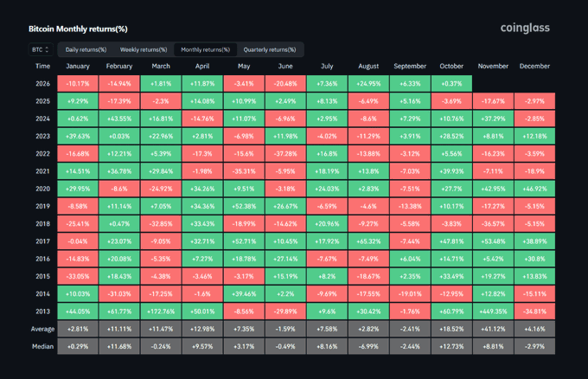This screenshot has height=379, width=588.
Task: Click the +16.8% cell for July 2022
Action: pos(327,154)
